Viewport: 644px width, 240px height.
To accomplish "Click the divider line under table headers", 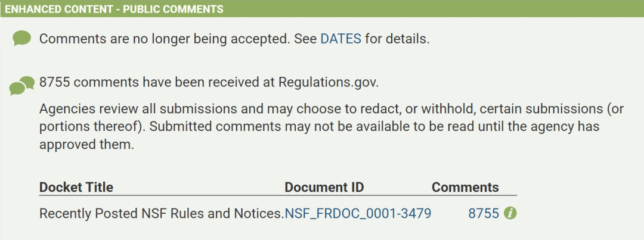I will 278,195.
